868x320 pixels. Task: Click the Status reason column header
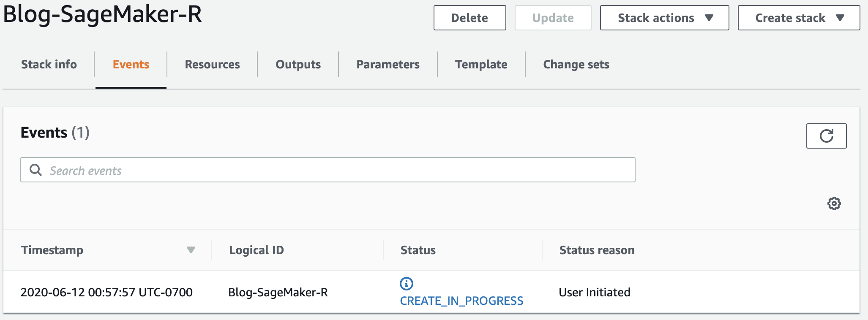pos(597,250)
